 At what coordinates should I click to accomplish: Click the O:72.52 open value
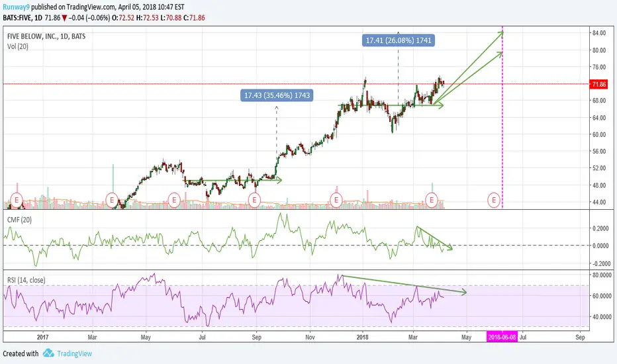123,18
